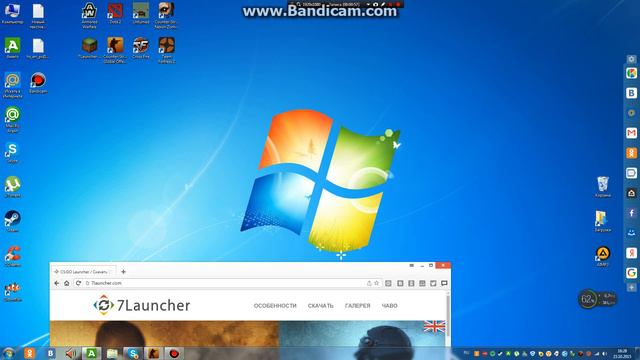Open the Computer desktop icon
Viewport: 640px width, 360px height.
coord(12,13)
